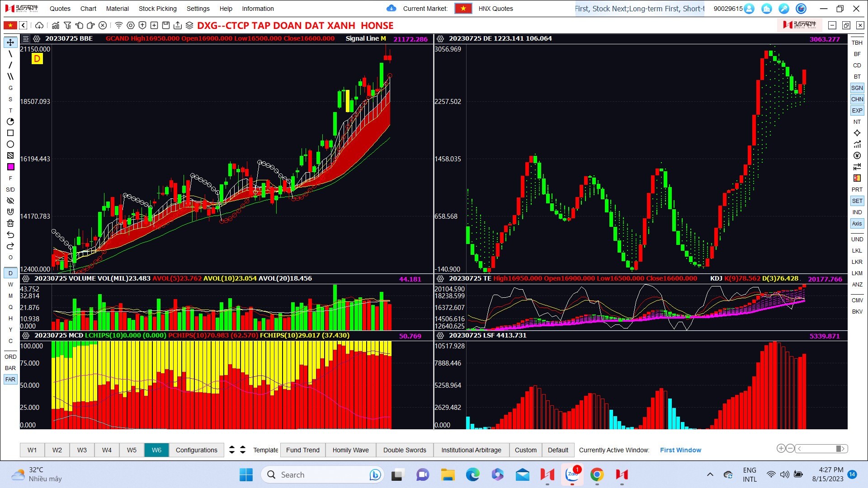Click the circled X icon in toolbar
Screen dimensions: 868x488
103,25
